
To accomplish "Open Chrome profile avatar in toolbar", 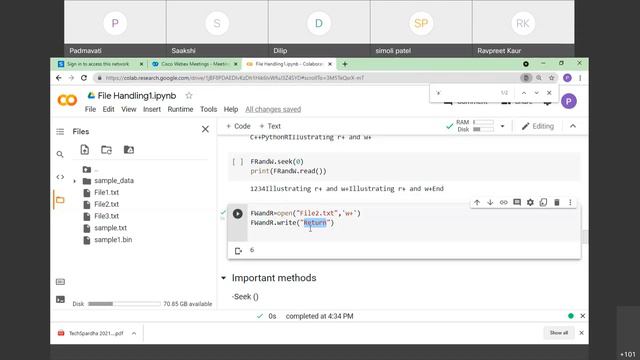I will (567, 78).
